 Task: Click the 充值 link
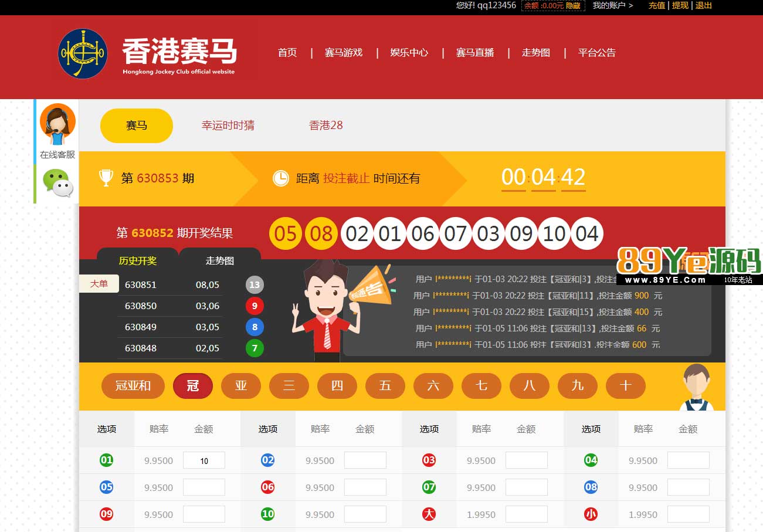tap(657, 5)
